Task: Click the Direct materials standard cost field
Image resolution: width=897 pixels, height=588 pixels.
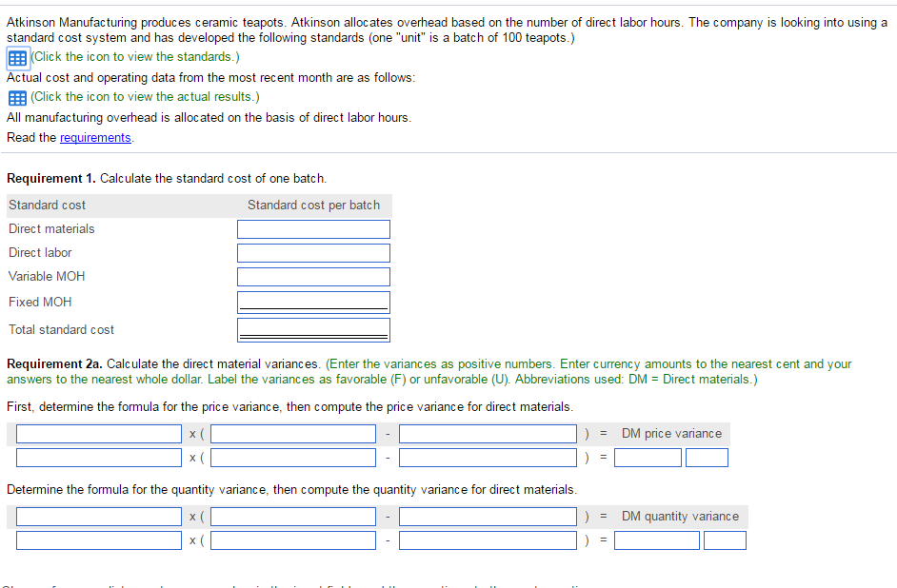Action: [313, 229]
